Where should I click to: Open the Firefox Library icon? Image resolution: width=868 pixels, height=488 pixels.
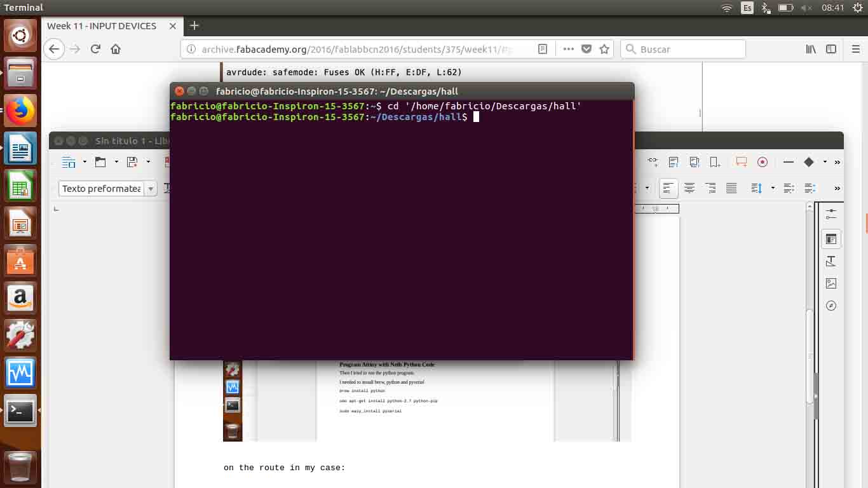point(811,49)
